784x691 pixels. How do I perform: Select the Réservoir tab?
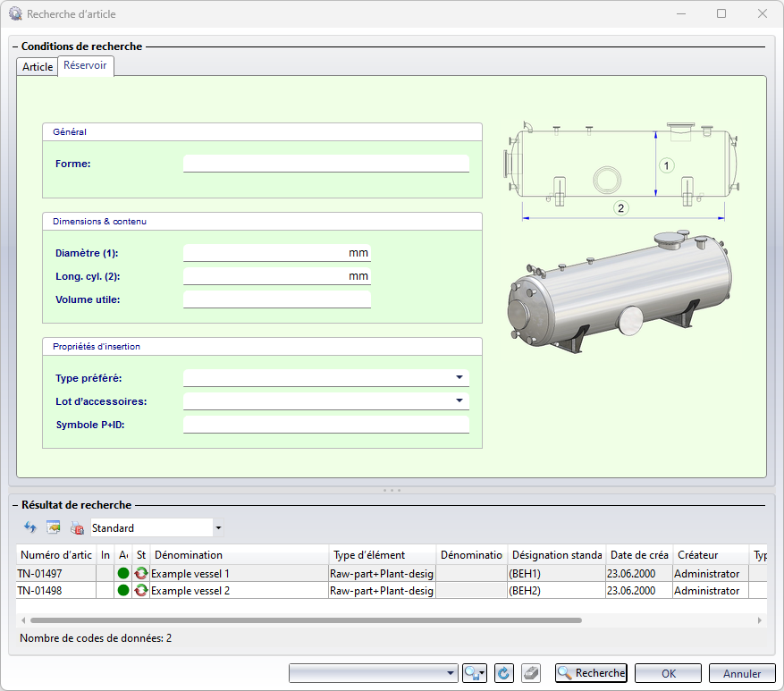click(x=85, y=66)
